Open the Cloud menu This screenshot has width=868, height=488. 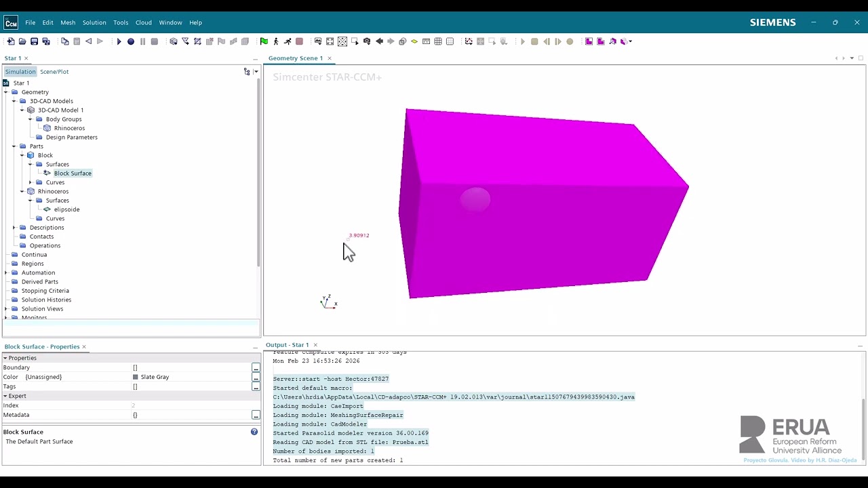click(144, 22)
